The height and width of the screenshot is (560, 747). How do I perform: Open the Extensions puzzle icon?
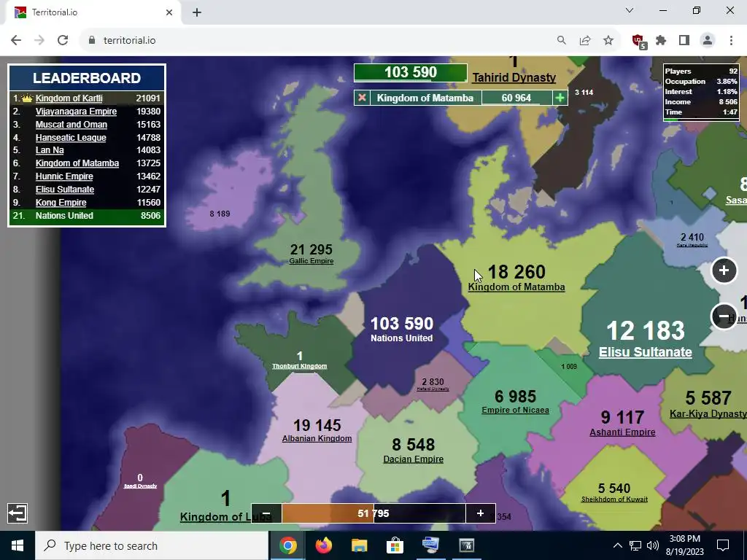[x=661, y=41]
